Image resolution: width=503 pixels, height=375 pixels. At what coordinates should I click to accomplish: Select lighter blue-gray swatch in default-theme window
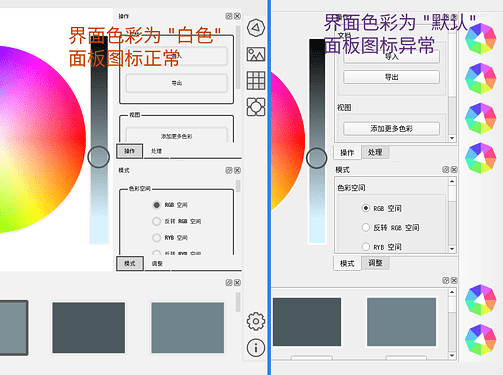point(401,322)
